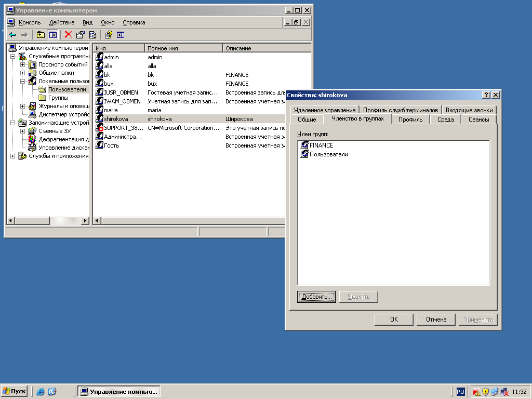Viewport: 532px width, 399px height.
Task: Click the red Delete X toolbar icon
Action: [x=68, y=35]
